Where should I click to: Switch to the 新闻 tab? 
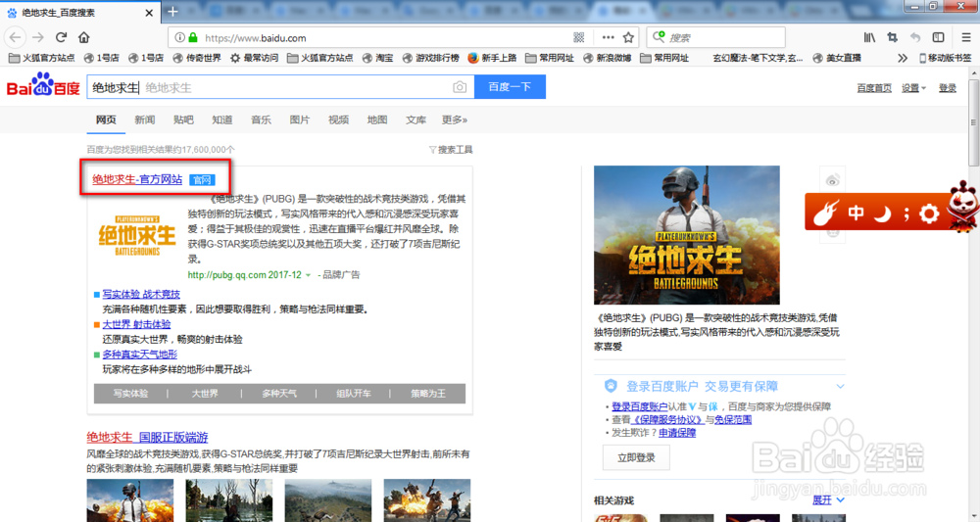tap(144, 119)
